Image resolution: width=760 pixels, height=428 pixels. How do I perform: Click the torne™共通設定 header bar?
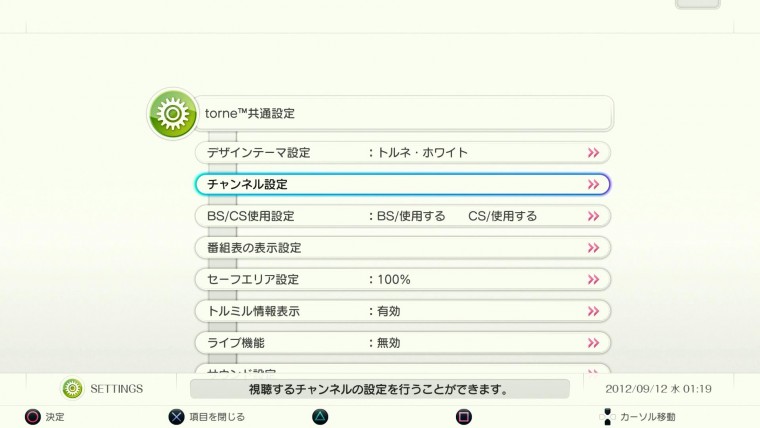[401, 114]
